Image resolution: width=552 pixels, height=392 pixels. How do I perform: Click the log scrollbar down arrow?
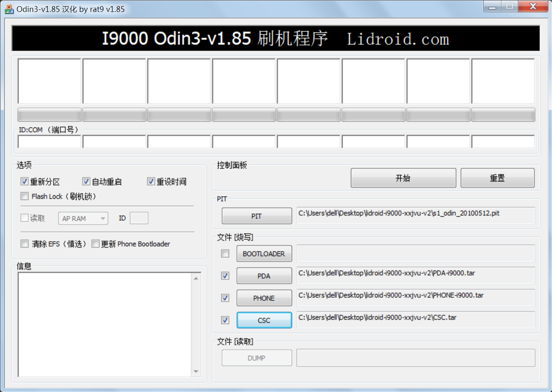click(196, 371)
